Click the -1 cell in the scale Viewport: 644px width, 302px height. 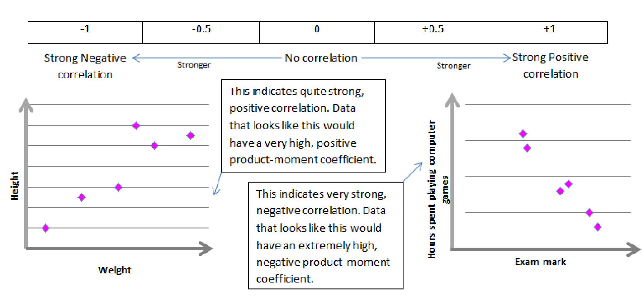[x=85, y=32]
